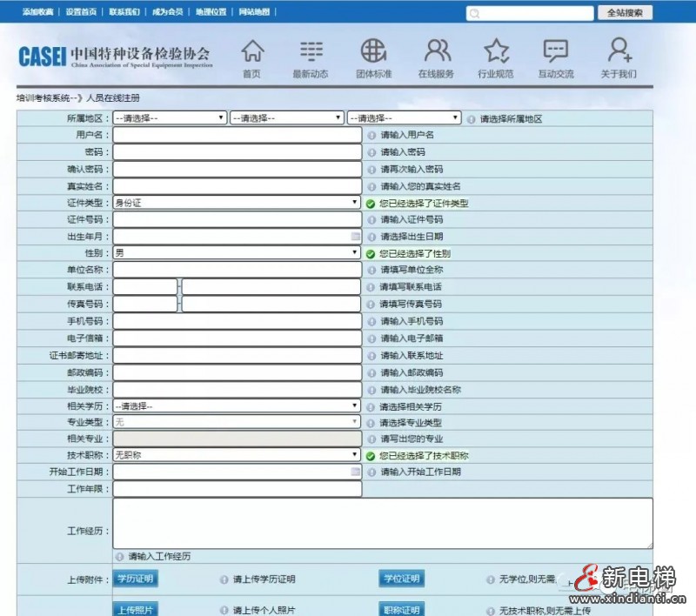Click the 上传照片 upload photo button
Viewport: 696px width, 616px height.
(x=135, y=608)
